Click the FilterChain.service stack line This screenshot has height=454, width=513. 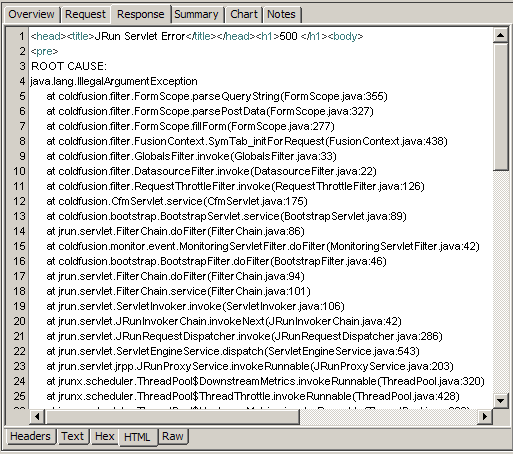[178, 291]
